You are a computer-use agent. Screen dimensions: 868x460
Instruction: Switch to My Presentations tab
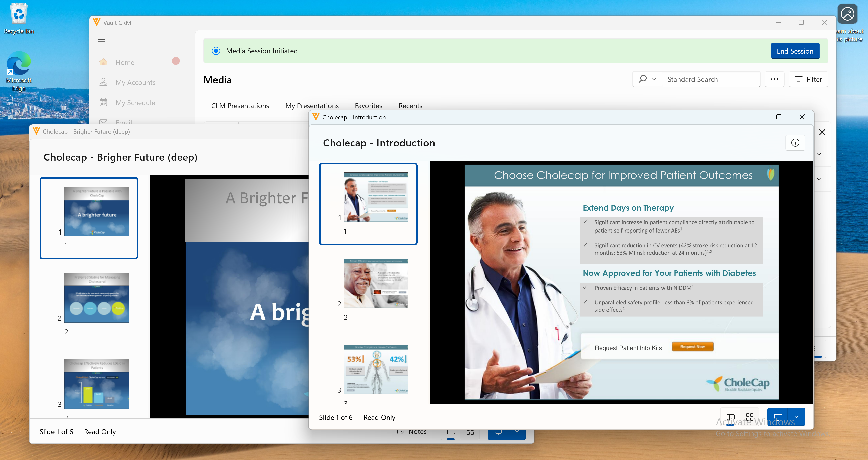(x=312, y=106)
